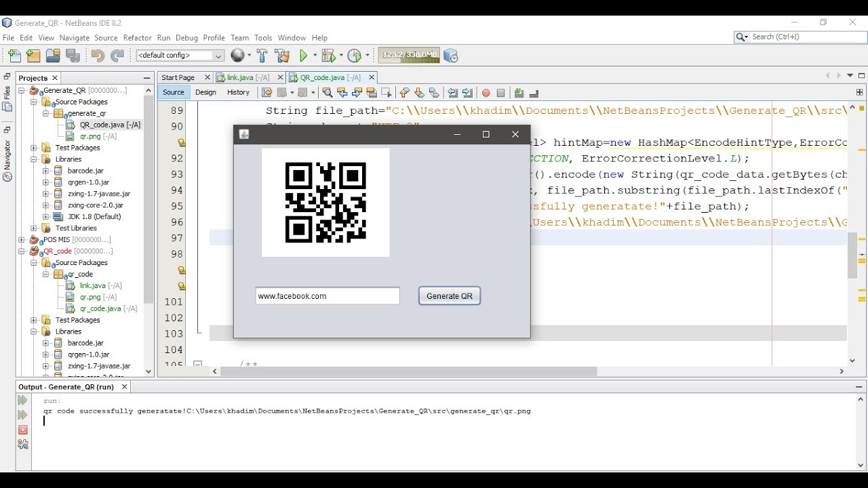Screen dimensions: 868x488
Task: Click Next Bookmark icon
Action: point(419,93)
